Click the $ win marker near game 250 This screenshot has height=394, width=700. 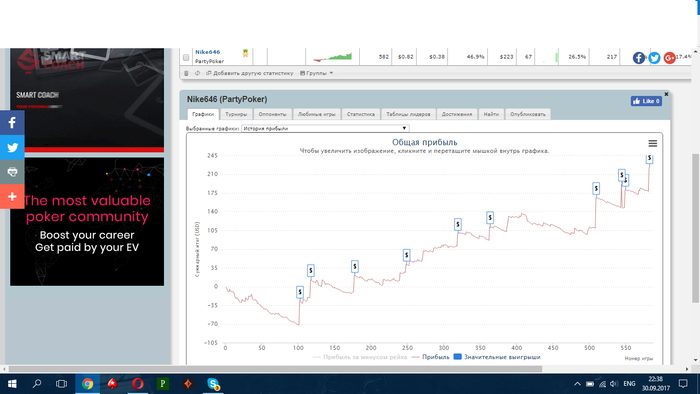[406, 255]
